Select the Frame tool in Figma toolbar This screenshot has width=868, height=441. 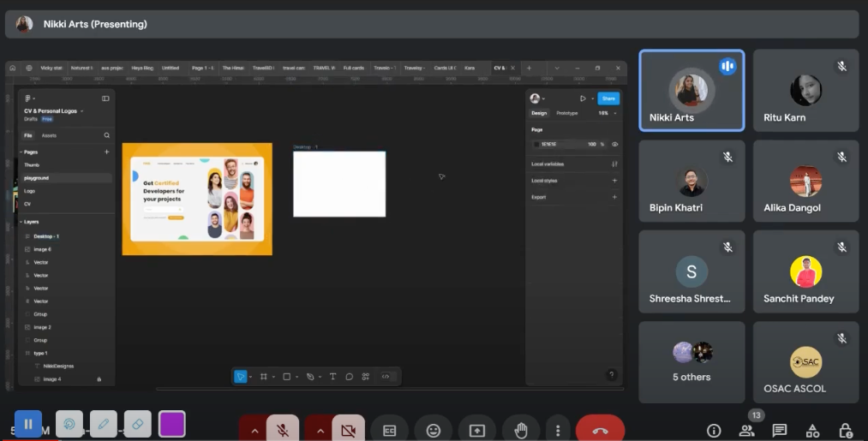click(264, 377)
